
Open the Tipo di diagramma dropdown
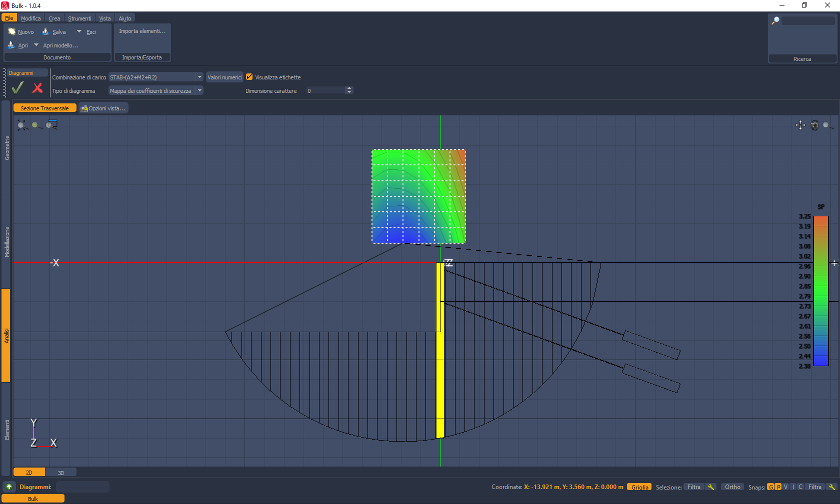click(156, 90)
